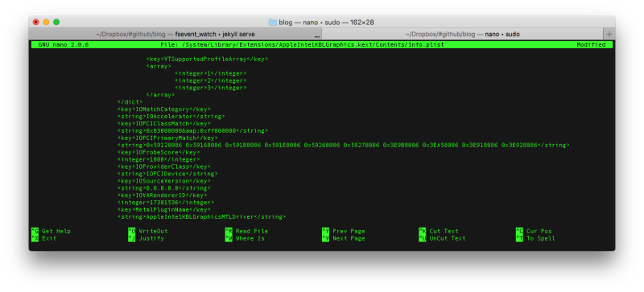Click the IOMatchCategory key line
The image size is (644, 292).
pyautogui.click(x=164, y=109)
